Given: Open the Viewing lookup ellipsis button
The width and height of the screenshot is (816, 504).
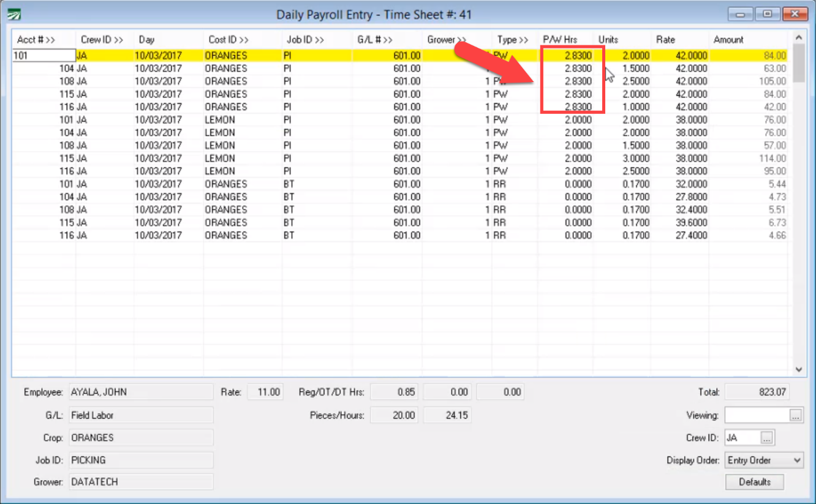Looking at the screenshot, I should [795, 415].
